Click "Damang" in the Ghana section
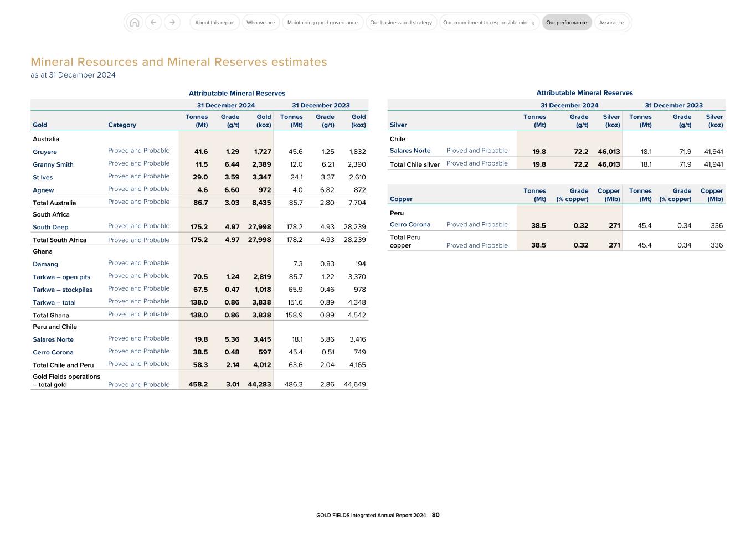 pyautogui.click(x=45, y=264)
